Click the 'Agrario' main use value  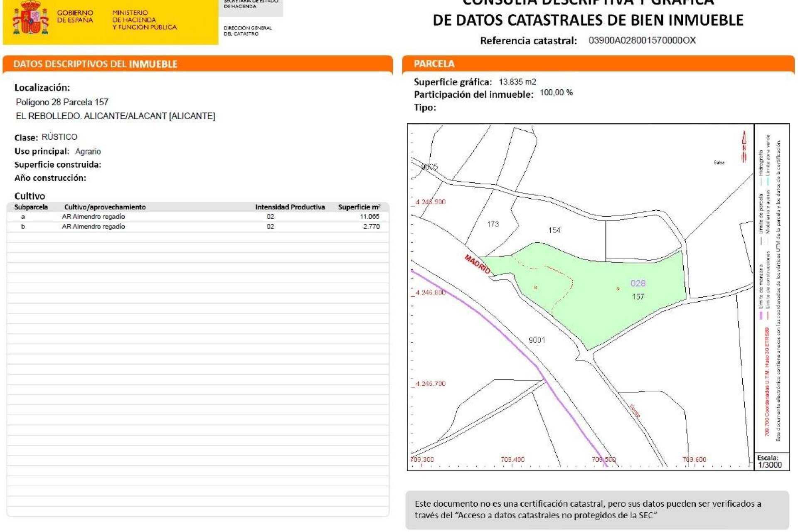88,151
